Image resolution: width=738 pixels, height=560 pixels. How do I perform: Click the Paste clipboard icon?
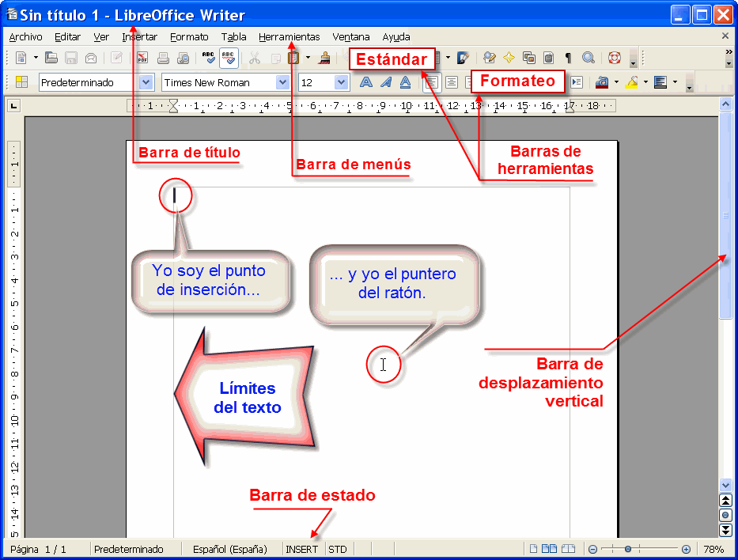(293, 58)
